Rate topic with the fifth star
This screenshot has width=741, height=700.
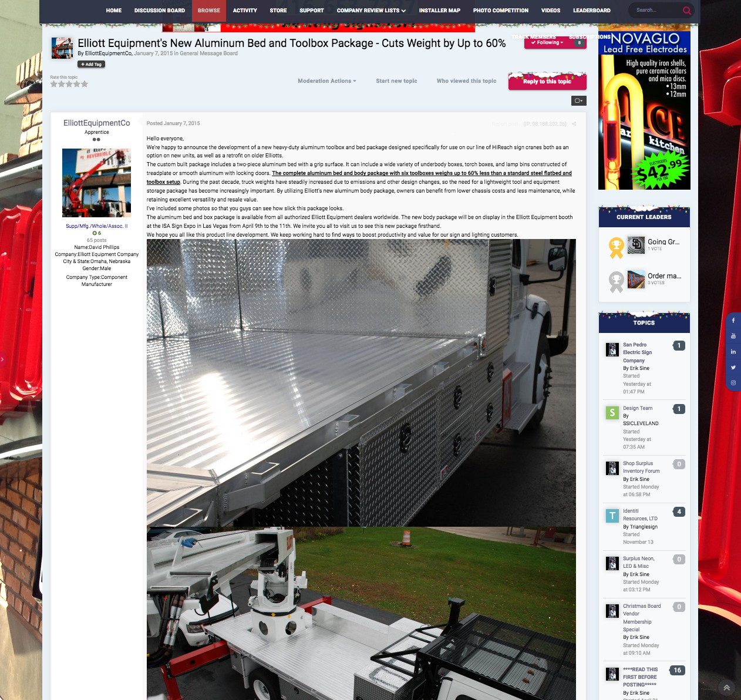(85, 84)
